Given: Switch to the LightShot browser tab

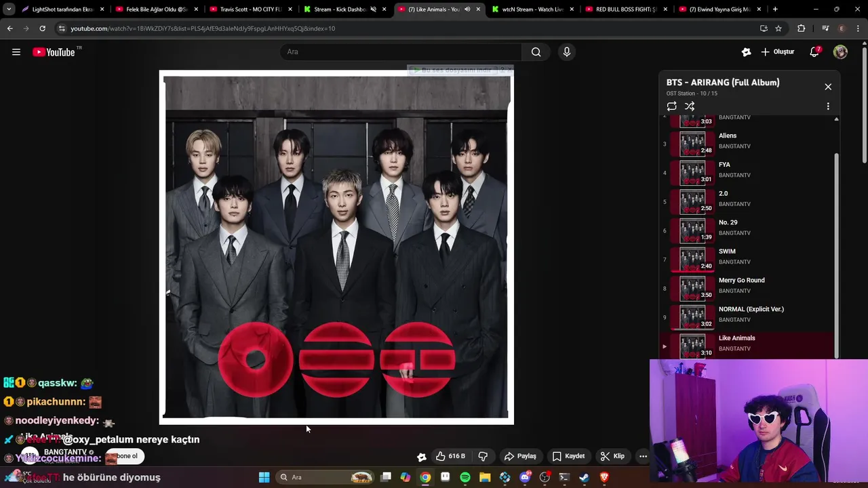Looking at the screenshot, I should (x=61, y=9).
